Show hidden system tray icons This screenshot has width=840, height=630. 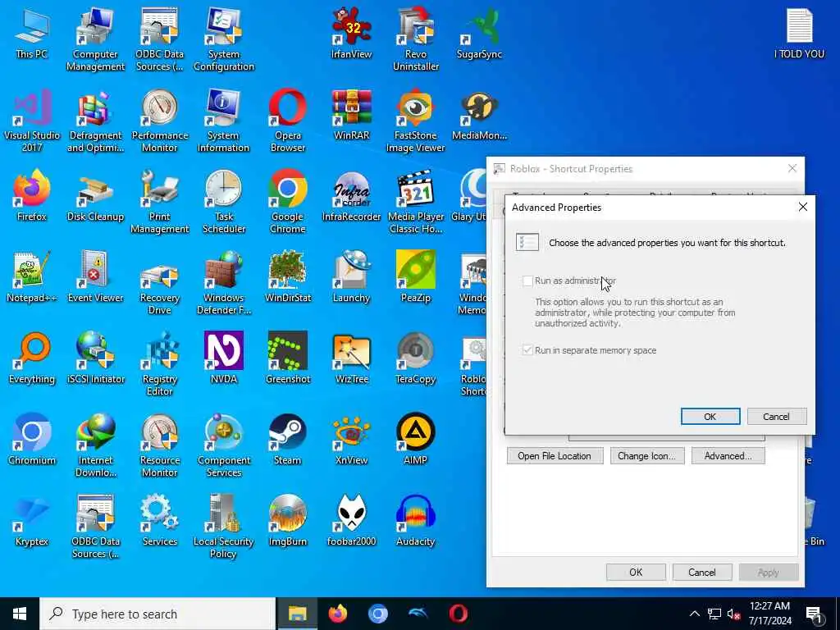click(694, 614)
